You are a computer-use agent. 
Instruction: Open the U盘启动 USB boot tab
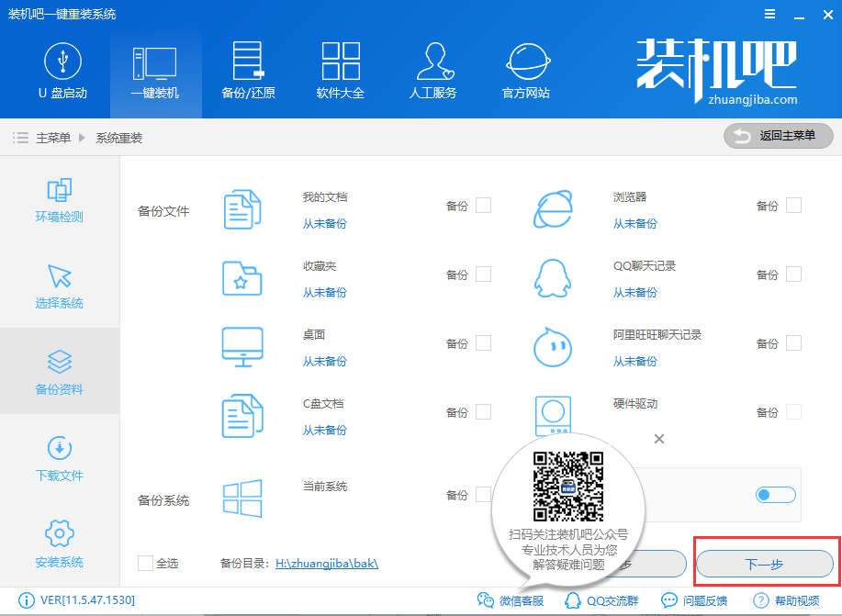point(62,73)
